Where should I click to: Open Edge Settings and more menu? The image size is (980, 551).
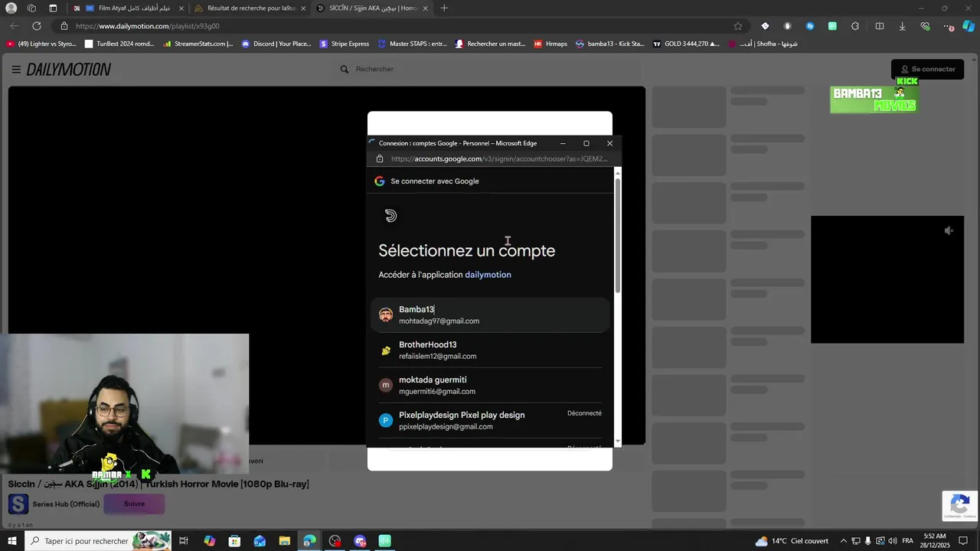tap(949, 26)
